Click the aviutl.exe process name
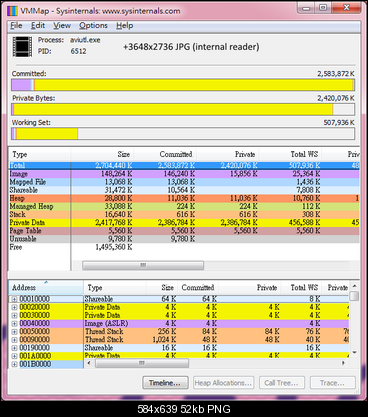Image resolution: width=368 pixels, height=417 pixels. [x=85, y=40]
